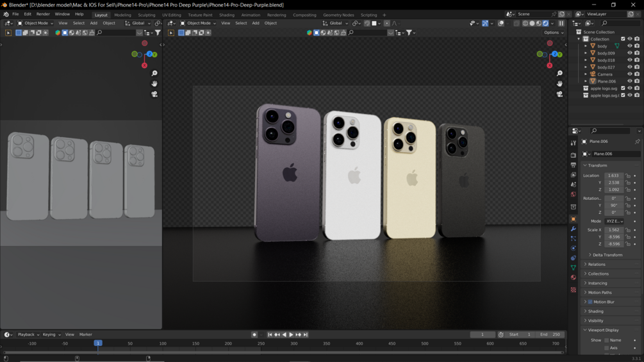The height and width of the screenshot is (362, 644).
Task: Click the Scale X value field
Action: 614,230
